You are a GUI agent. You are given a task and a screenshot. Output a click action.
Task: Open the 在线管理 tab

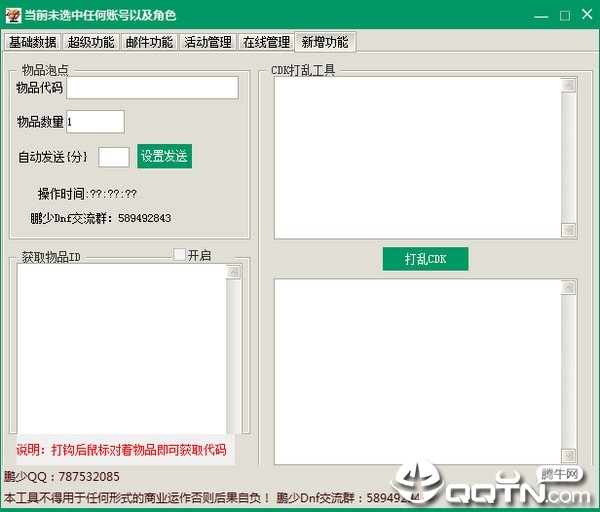tap(266, 42)
